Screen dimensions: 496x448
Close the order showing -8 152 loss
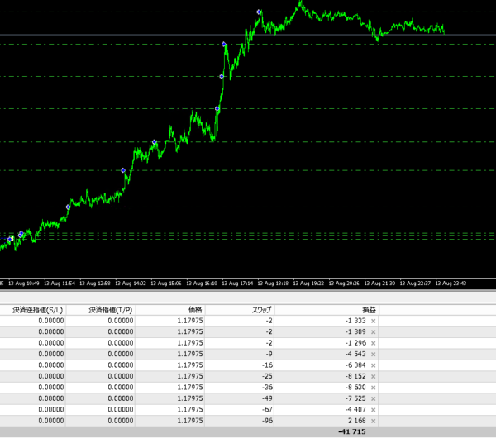click(374, 376)
